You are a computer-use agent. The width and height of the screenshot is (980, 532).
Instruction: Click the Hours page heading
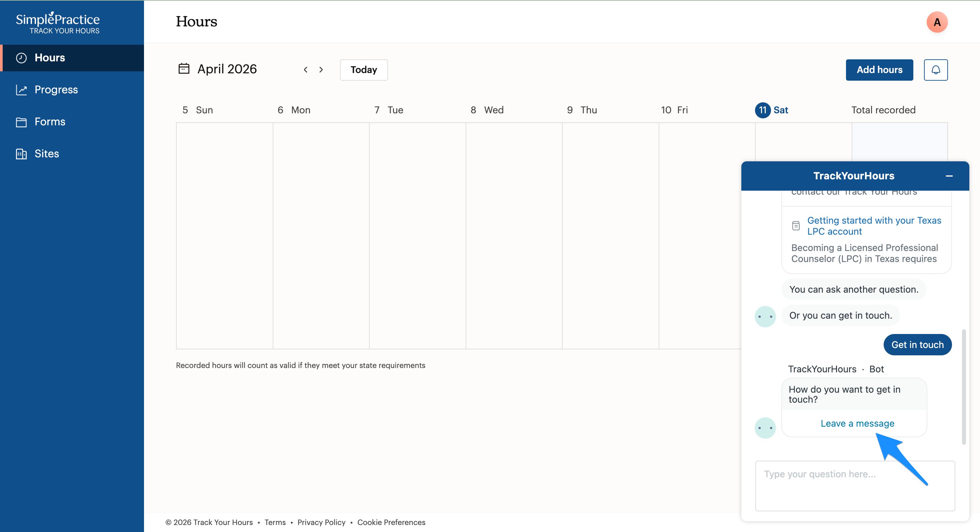pos(196,22)
